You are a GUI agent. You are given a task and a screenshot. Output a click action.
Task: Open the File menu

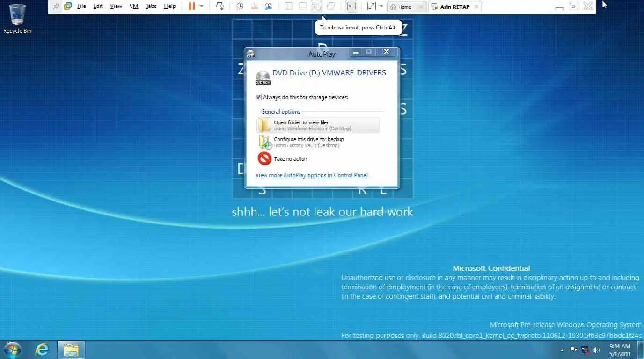pyautogui.click(x=81, y=7)
